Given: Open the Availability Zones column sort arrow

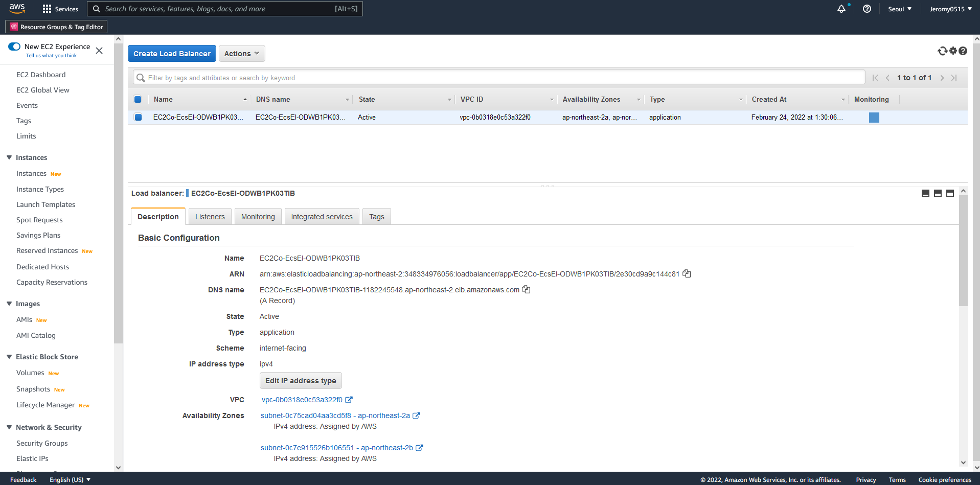Looking at the screenshot, I should (639, 100).
